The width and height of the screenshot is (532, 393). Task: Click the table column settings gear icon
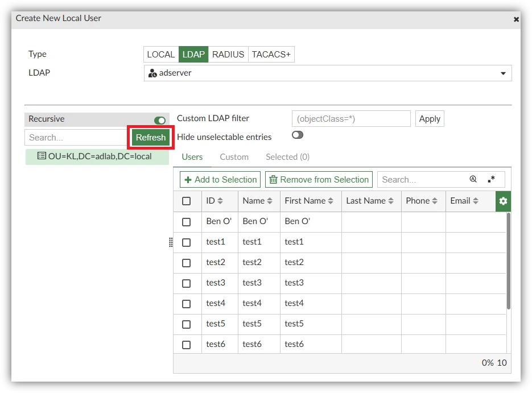pos(503,201)
